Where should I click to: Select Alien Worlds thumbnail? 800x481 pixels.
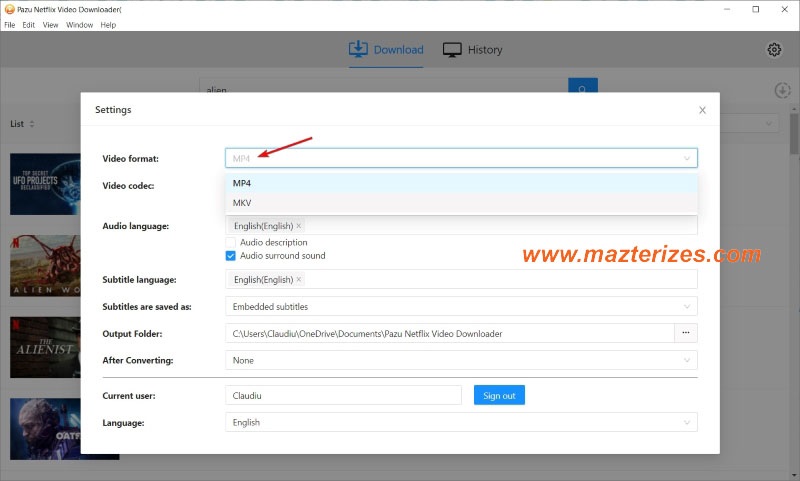(45, 266)
